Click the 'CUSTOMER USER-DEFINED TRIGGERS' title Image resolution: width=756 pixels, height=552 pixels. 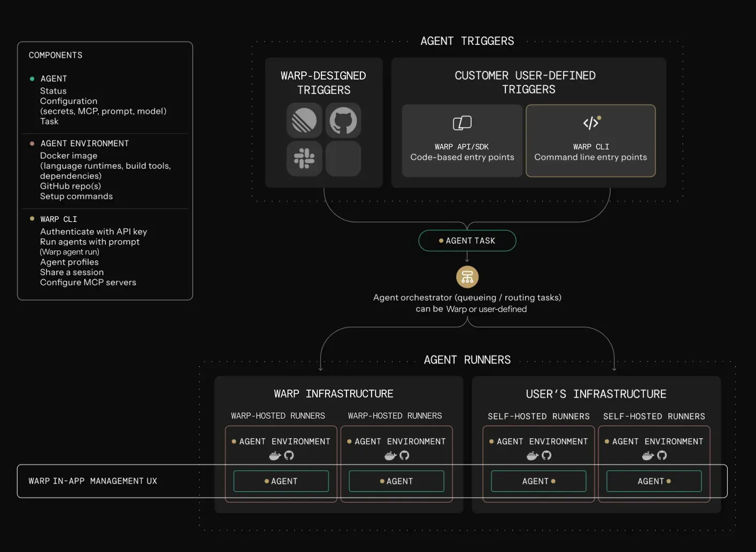(x=526, y=82)
